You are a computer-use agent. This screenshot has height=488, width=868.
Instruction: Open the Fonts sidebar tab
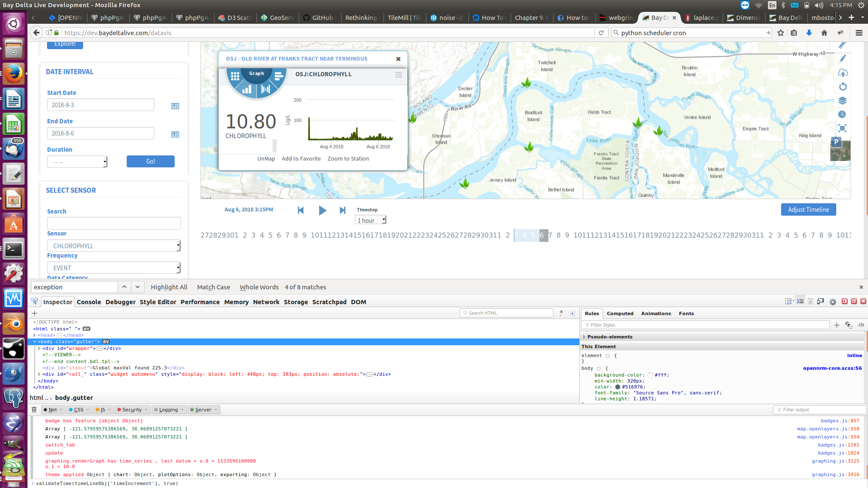(x=686, y=313)
